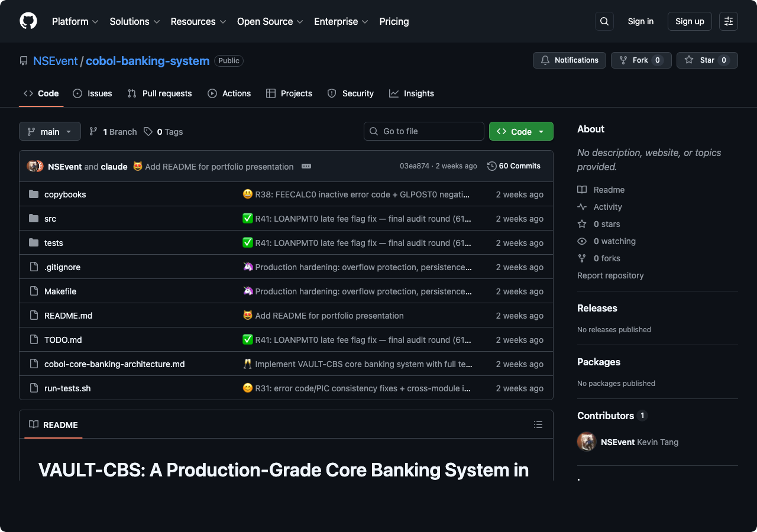
Task: Expand the commit message ellipsis icon
Action: click(306, 167)
